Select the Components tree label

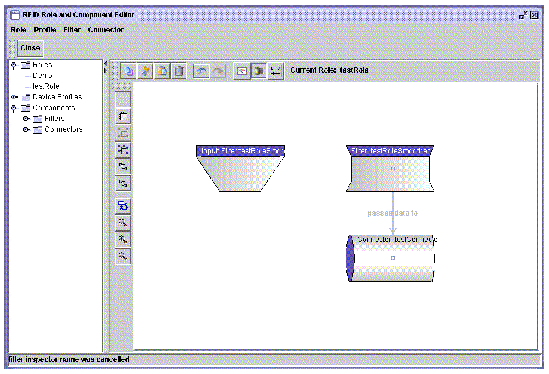(x=54, y=108)
